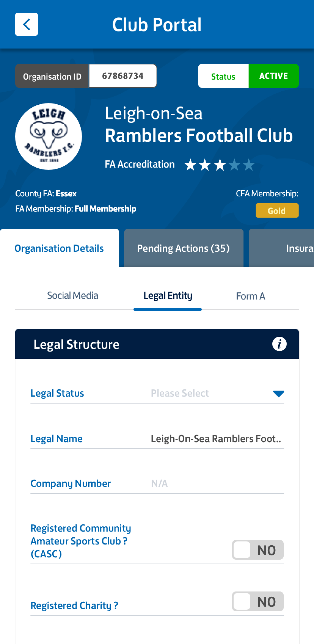This screenshot has height=644, width=314.
Task: Click the Company Number field
Action: coord(217,483)
